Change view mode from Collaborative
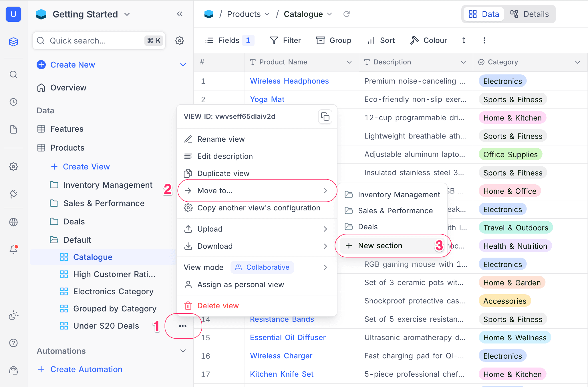The image size is (588, 387). 262,267
